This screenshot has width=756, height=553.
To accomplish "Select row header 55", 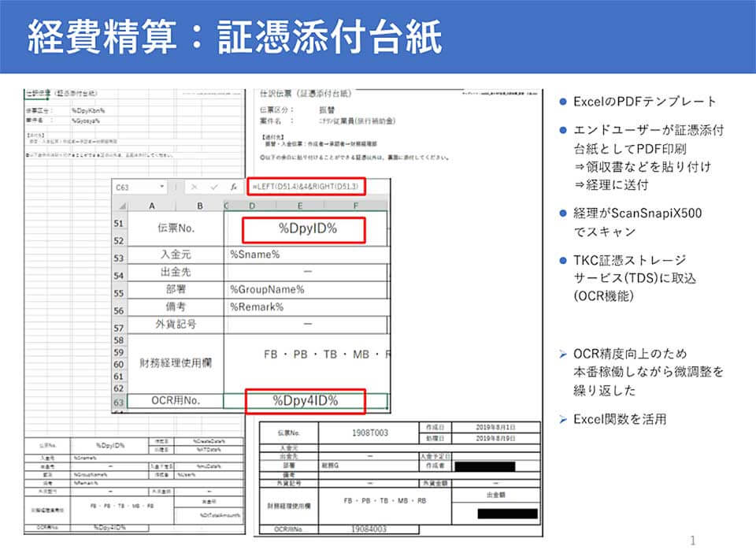I will pyautogui.click(x=119, y=293).
